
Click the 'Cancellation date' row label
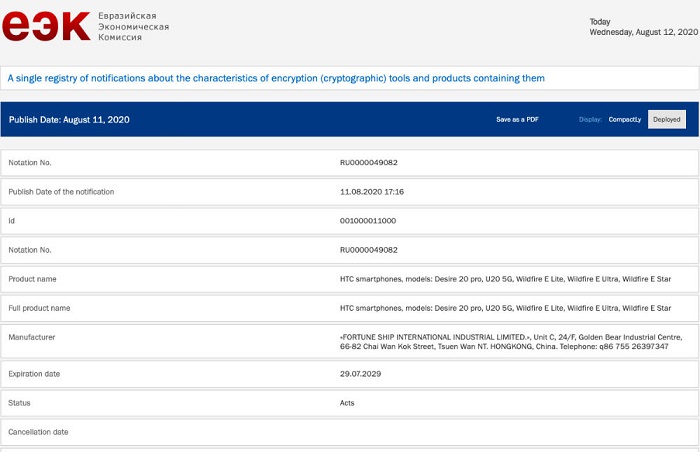tap(38, 432)
